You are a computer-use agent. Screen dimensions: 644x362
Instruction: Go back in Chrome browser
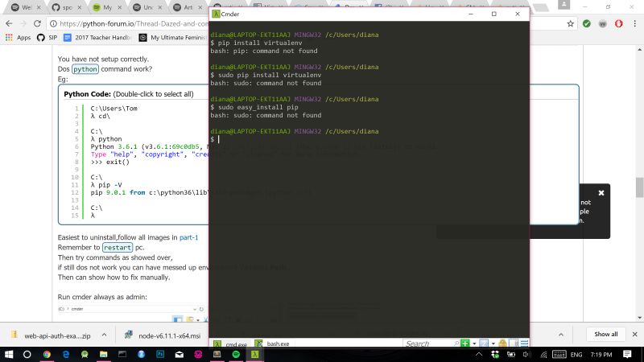click(9, 24)
